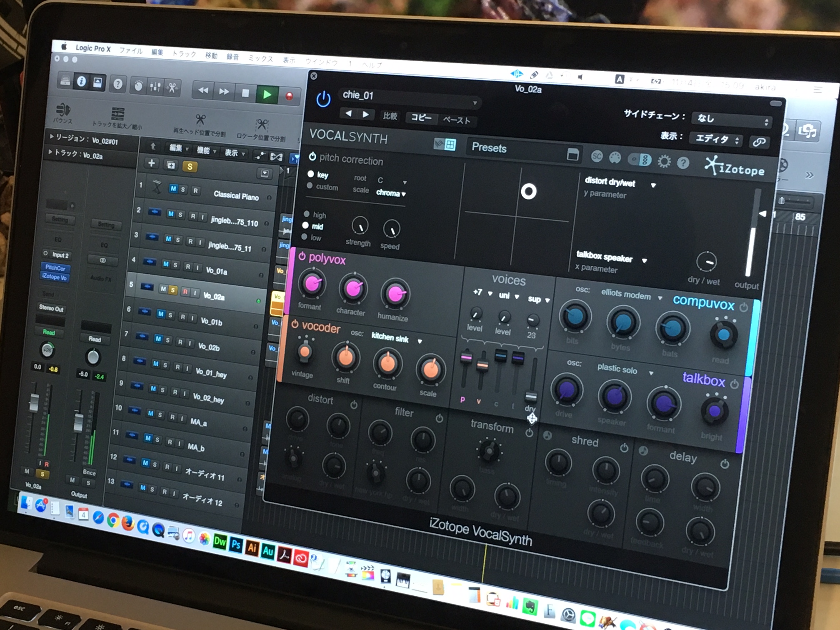The image size is (840, 630).
Task: Click the 比較 compare button
Action: (390, 116)
